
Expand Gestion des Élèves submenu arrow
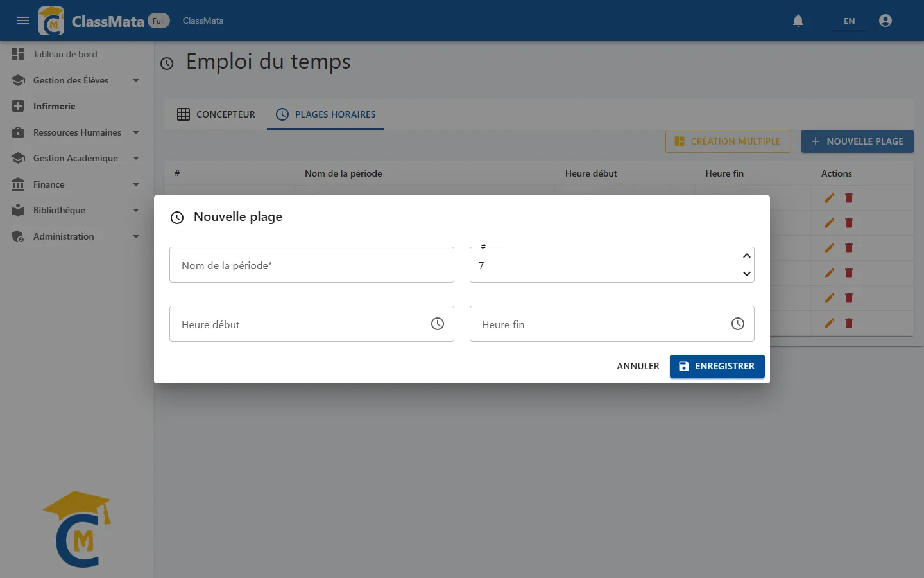pyautogui.click(x=136, y=80)
